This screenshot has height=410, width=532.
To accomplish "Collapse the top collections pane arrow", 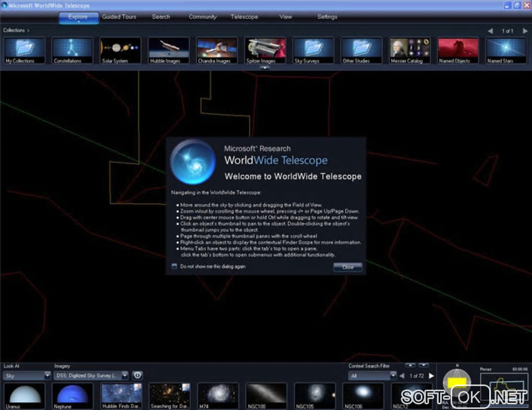I will pyautogui.click(x=265, y=68).
